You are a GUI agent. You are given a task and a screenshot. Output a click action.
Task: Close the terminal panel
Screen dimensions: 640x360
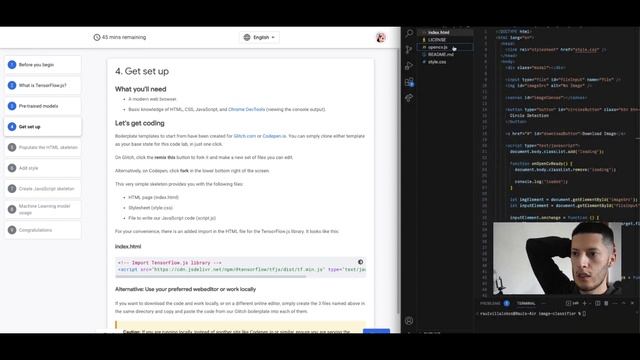pos(632,303)
